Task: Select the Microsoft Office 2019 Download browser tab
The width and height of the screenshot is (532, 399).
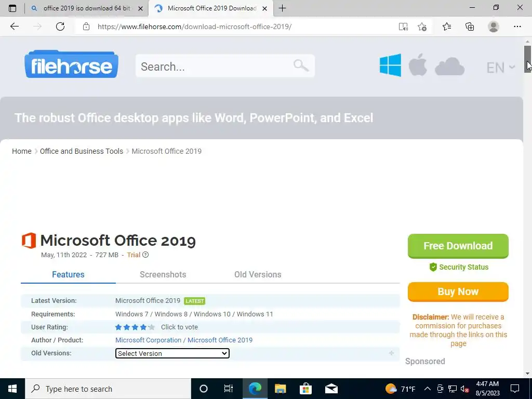Action: 212,8
